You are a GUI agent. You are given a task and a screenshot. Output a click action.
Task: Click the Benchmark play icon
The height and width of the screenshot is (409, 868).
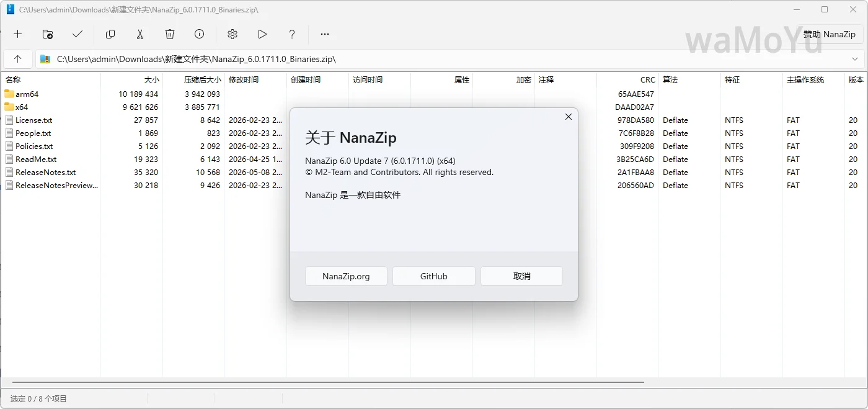pyautogui.click(x=262, y=34)
